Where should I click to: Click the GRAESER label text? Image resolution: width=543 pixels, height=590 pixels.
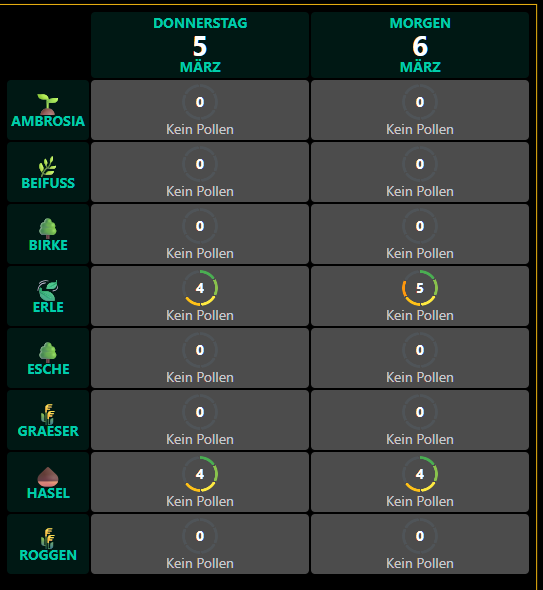click(x=48, y=431)
